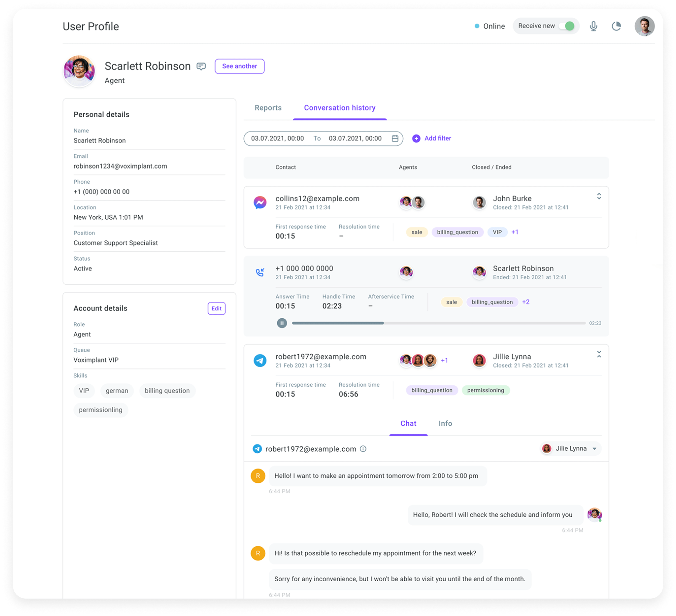This screenshot has height=616, width=676.
Task: Open Scarlett Robinson's large profile photo
Action: coord(79,71)
